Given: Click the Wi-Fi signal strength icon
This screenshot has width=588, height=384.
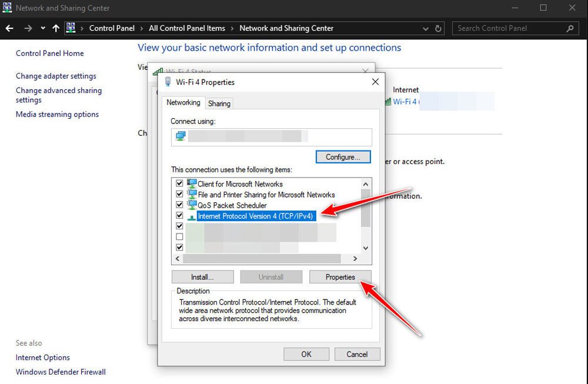Looking at the screenshot, I should point(388,101).
